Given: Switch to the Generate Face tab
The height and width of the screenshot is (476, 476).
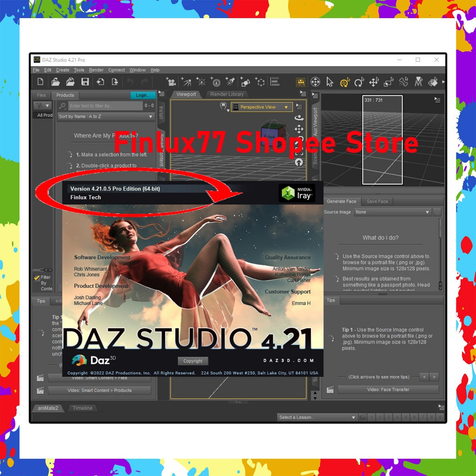Looking at the screenshot, I should coord(341,201).
